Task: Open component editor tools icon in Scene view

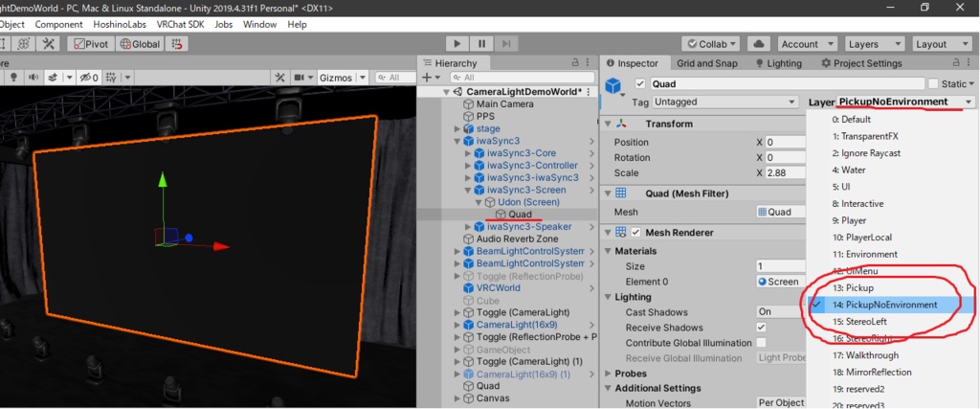Action: [x=280, y=78]
